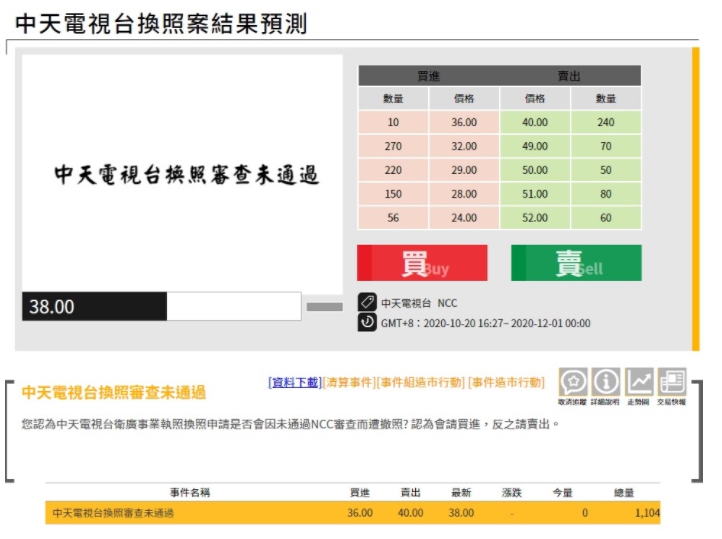Select buy price 29.00 in order book
The width and height of the screenshot is (722, 539).
pyautogui.click(x=464, y=170)
